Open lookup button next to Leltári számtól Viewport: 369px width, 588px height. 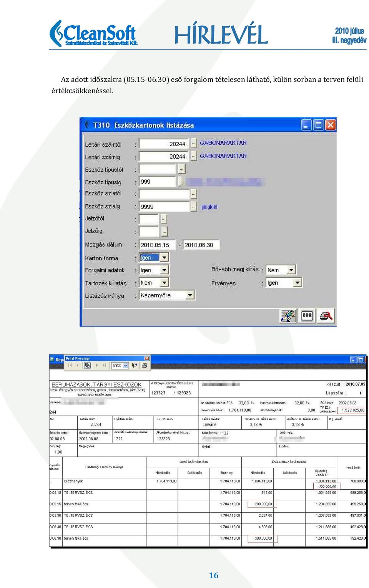pos(193,144)
